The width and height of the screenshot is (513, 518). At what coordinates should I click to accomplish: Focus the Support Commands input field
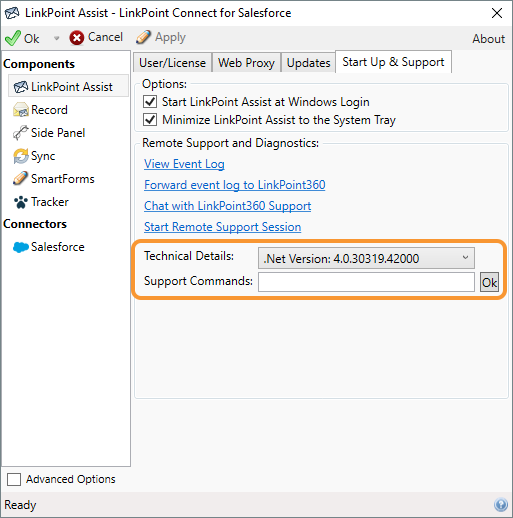[x=366, y=282]
